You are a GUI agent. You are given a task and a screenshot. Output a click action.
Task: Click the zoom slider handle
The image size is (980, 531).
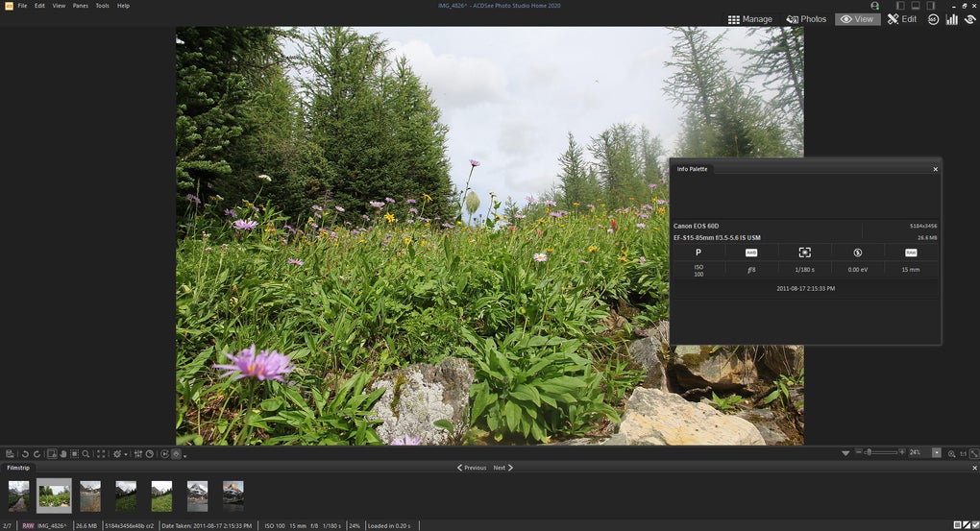coord(869,452)
